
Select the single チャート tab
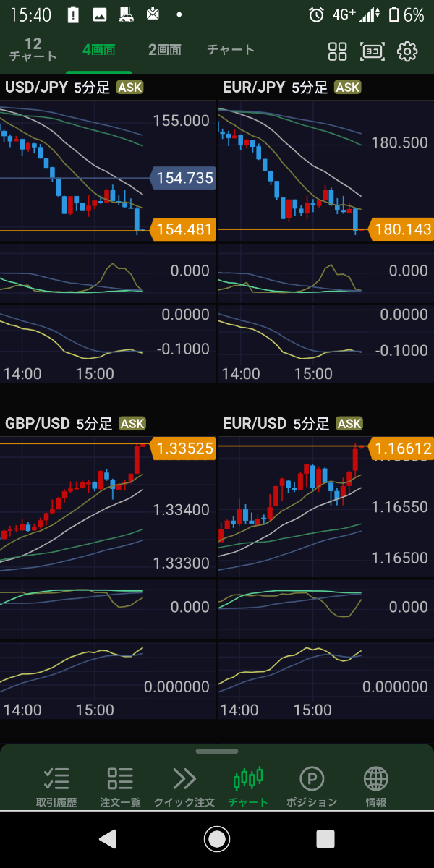pyautogui.click(x=231, y=50)
